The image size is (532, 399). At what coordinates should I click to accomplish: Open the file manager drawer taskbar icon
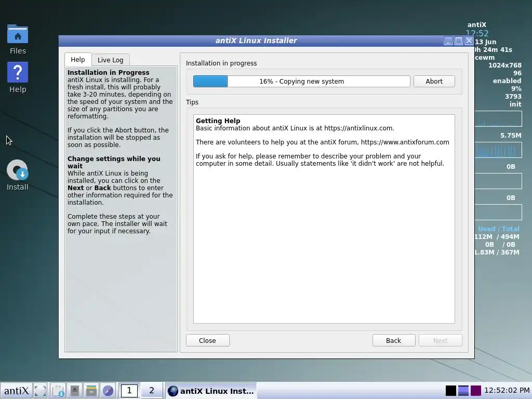[x=91, y=391]
